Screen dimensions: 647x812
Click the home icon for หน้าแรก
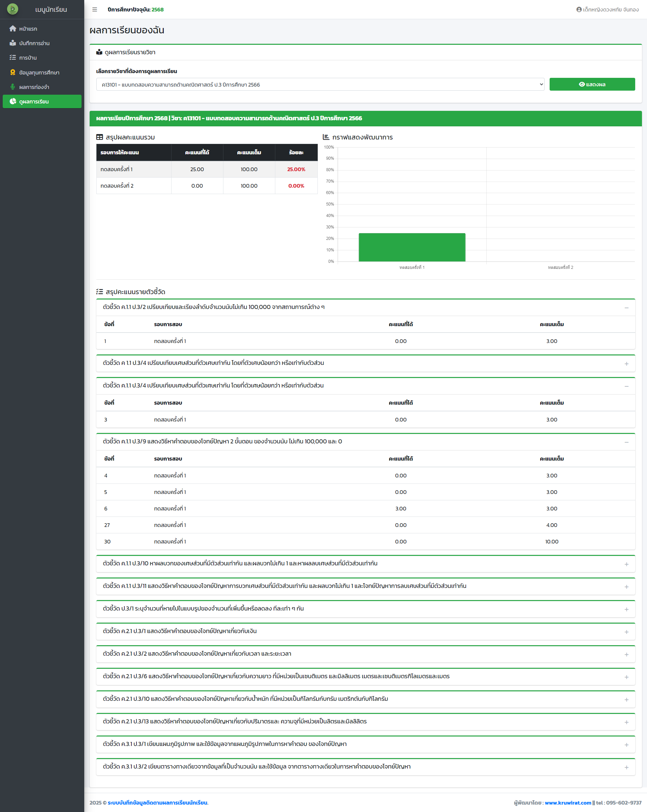pos(13,29)
